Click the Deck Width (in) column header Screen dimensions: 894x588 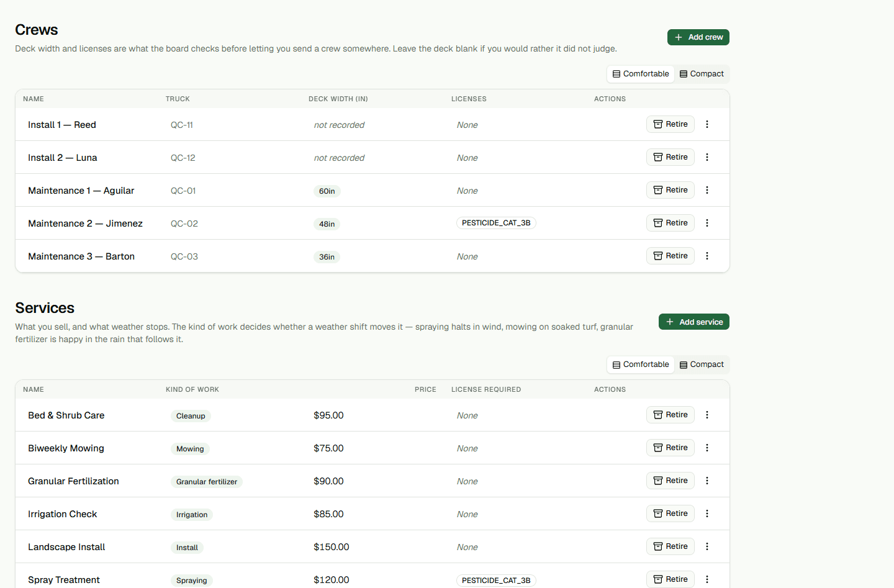pyautogui.click(x=338, y=99)
